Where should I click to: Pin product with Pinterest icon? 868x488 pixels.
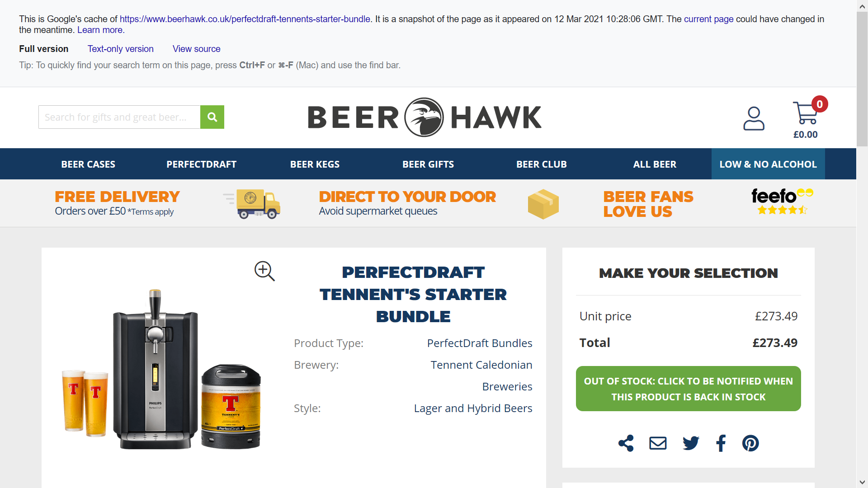[750, 443]
